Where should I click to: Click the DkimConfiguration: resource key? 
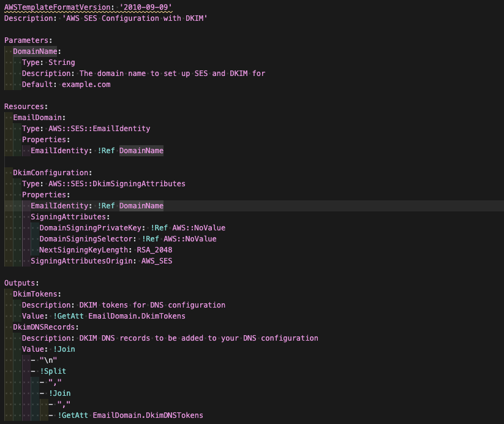pyautogui.click(x=53, y=173)
